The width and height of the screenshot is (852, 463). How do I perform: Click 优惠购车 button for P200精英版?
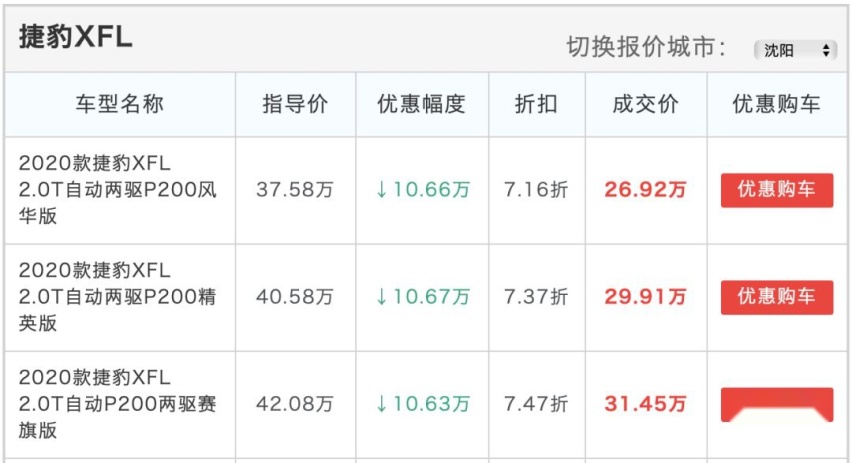pyautogui.click(x=776, y=297)
